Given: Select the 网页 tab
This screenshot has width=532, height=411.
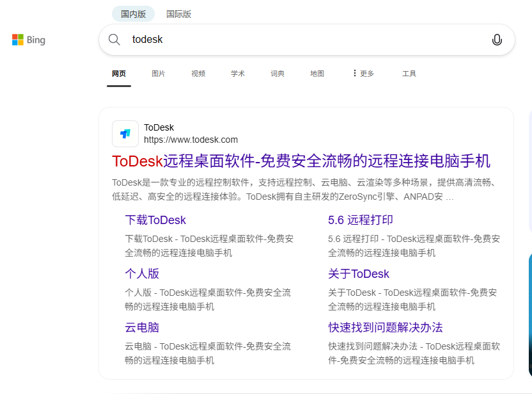Looking at the screenshot, I should 118,73.
